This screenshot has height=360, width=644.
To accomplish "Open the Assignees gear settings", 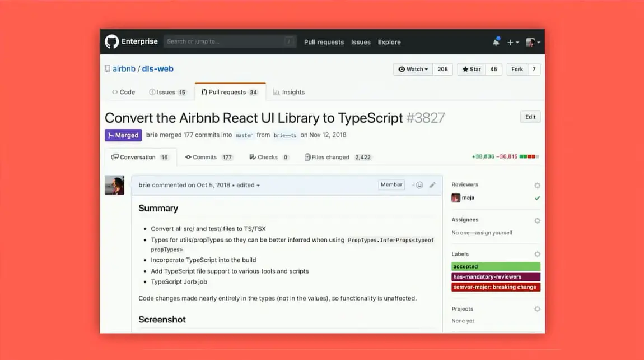I will [537, 221].
